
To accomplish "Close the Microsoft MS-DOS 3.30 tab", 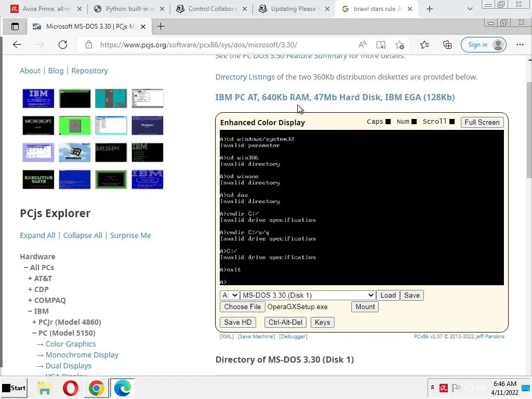I will [x=143, y=26].
